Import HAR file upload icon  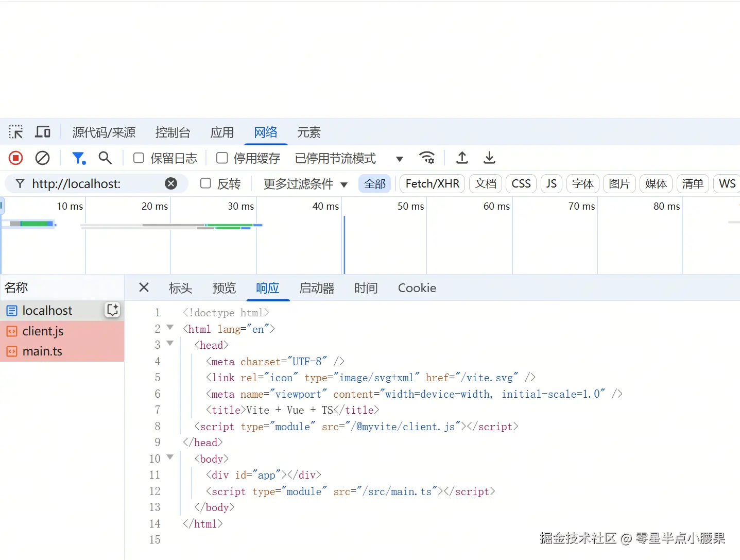click(462, 158)
